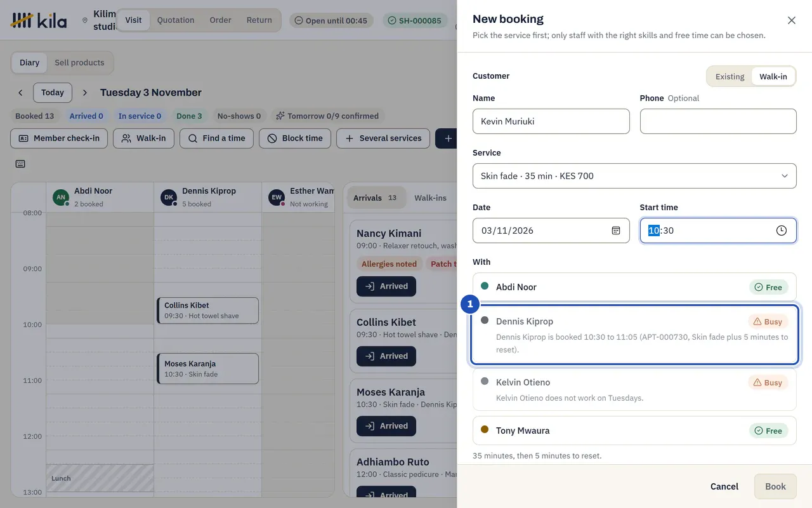Image resolution: width=812 pixels, height=508 pixels.
Task: Switch to the Return tab
Action: point(259,20)
